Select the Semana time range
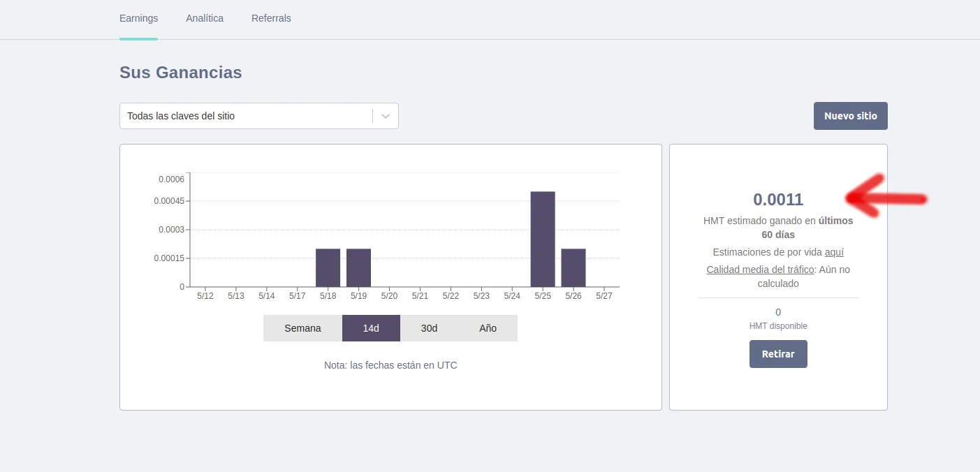980x472 pixels. [302, 328]
